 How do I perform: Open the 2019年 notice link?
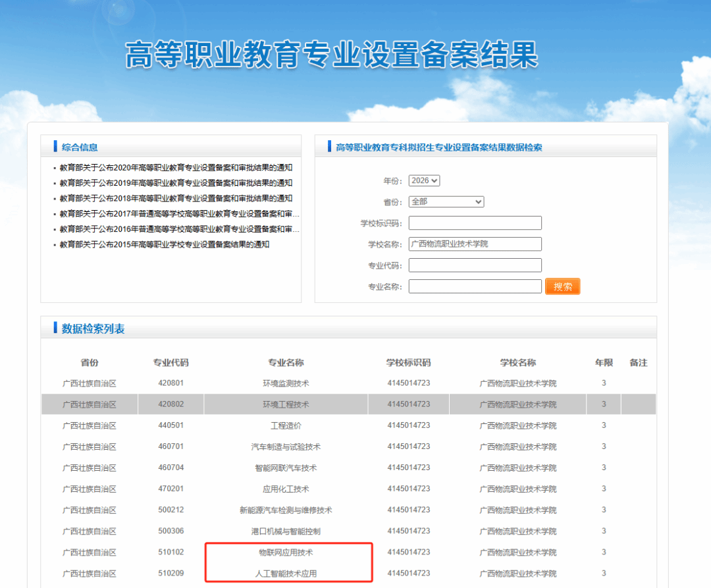[x=176, y=183]
